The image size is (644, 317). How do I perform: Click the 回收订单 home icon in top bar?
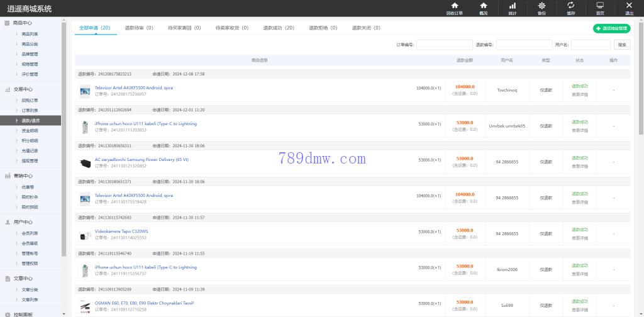(454, 6)
